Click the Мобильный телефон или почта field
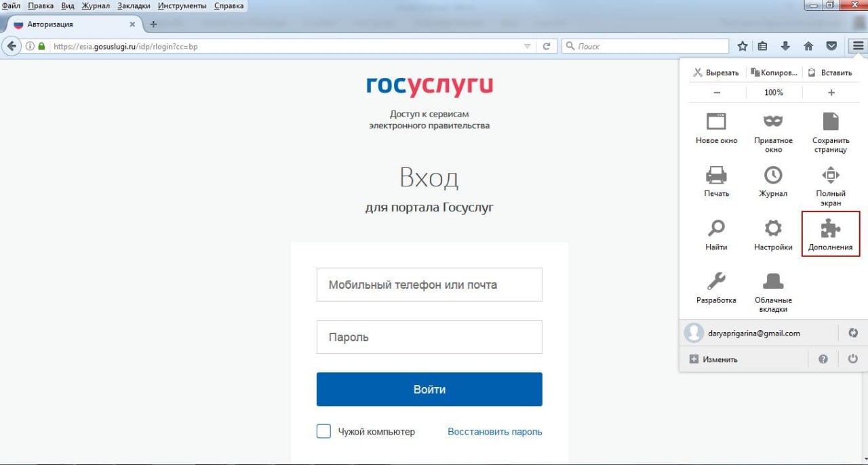The height and width of the screenshot is (465, 868). (x=429, y=285)
